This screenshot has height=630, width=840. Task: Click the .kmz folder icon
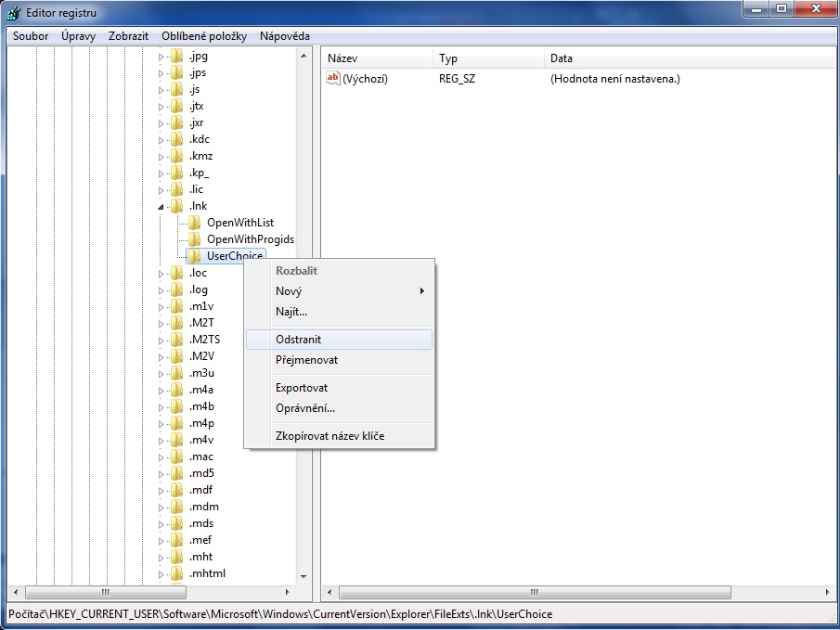tap(176, 156)
